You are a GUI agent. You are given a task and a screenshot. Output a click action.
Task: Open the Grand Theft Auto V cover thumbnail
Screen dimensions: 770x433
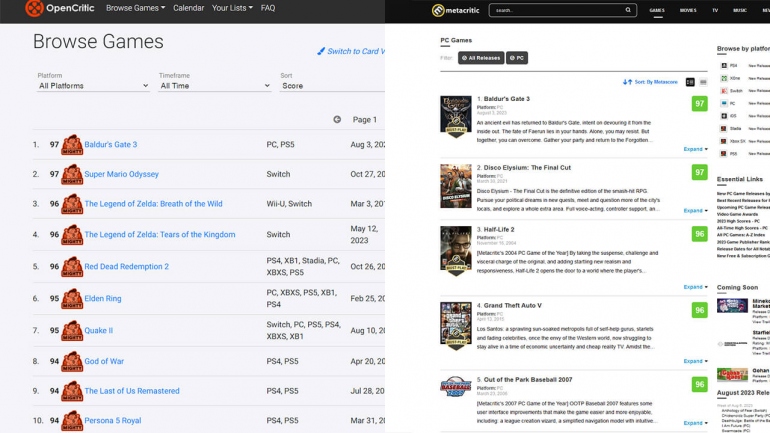[456, 326]
